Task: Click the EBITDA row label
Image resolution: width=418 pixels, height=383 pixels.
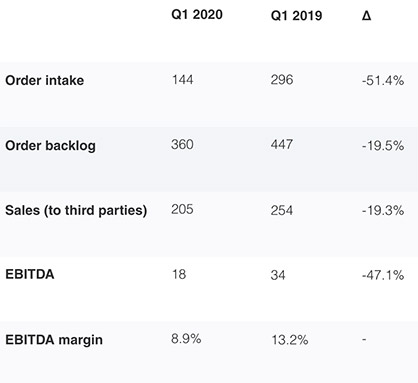Action: (x=30, y=274)
